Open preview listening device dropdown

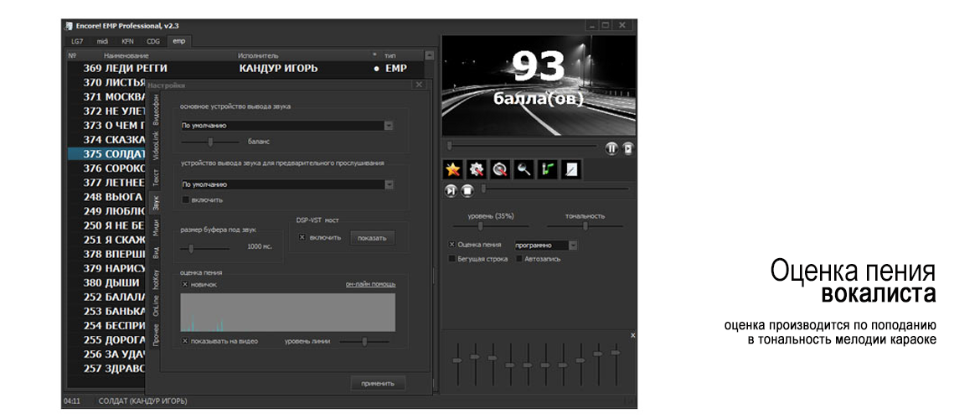click(x=389, y=184)
